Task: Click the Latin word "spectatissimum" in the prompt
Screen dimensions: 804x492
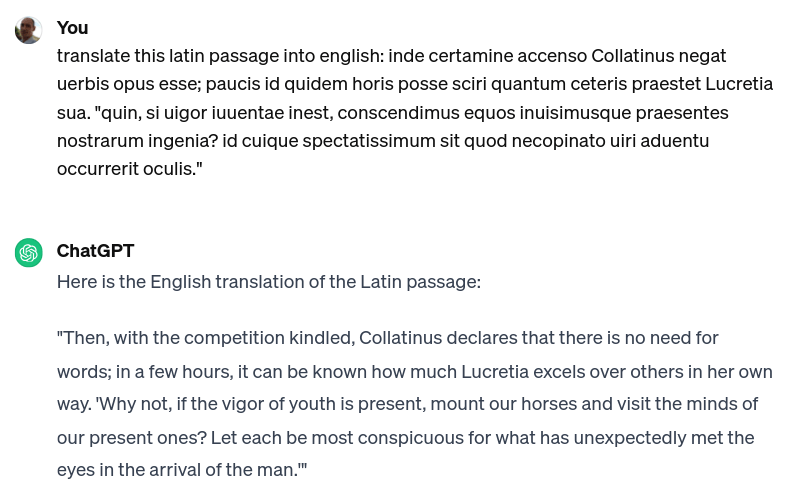Action: (x=369, y=140)
